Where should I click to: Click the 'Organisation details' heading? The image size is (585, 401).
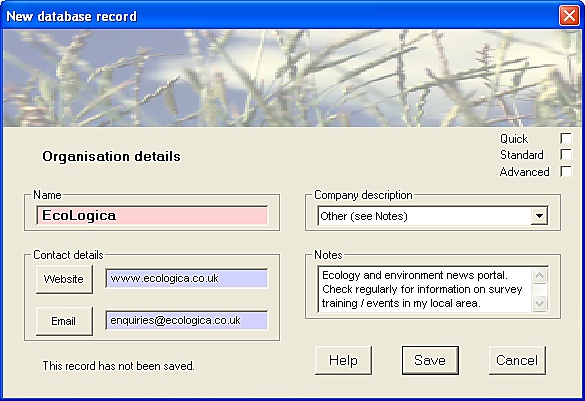coord(111,156)
